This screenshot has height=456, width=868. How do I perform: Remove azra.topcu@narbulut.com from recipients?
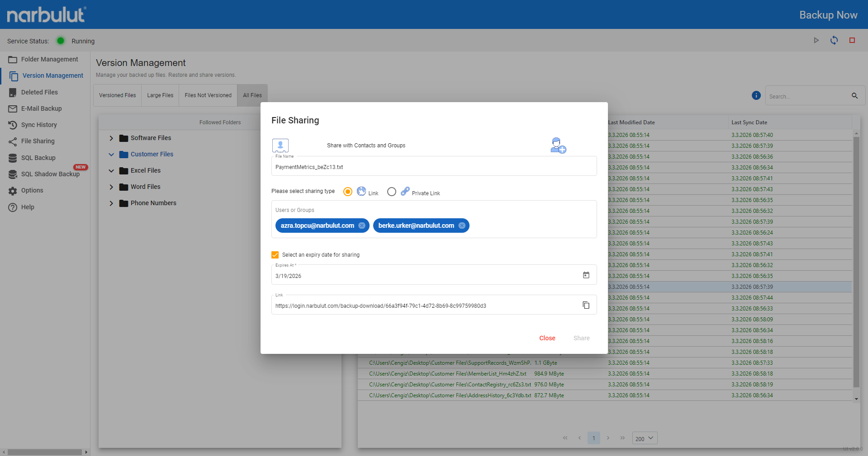pyautogui.click(x=362, y=226)
